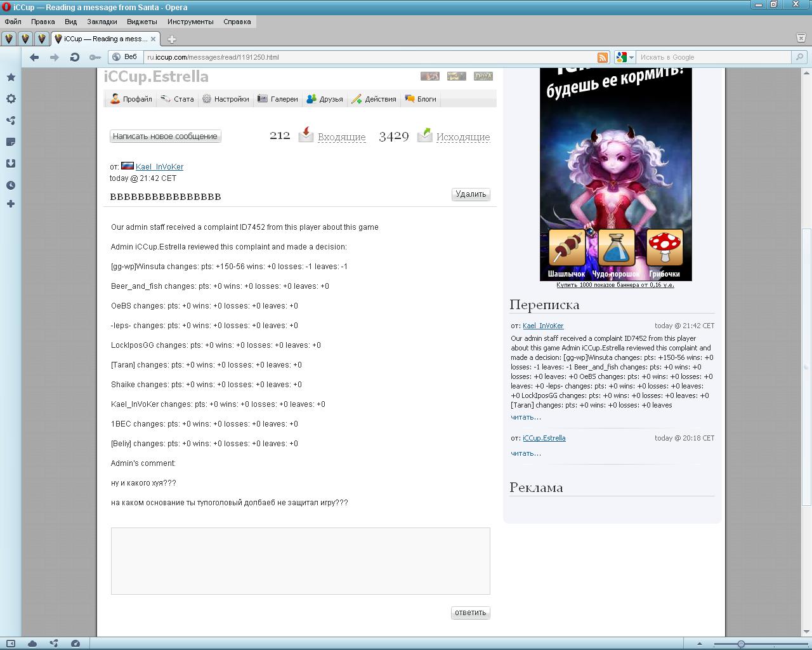Open zoom menu arrow in status bar
Viewport: 812px width, 650px height.
click(x=700, y=644)
